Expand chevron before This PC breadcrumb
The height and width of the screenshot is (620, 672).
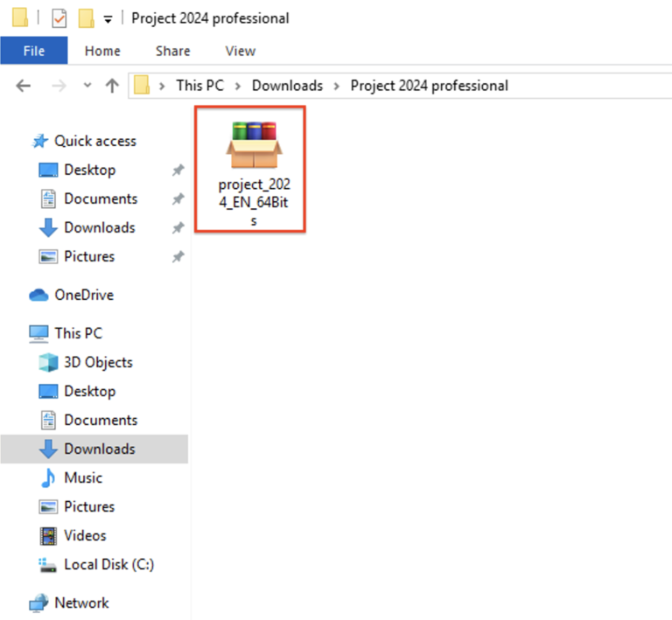tap(162, 86)
